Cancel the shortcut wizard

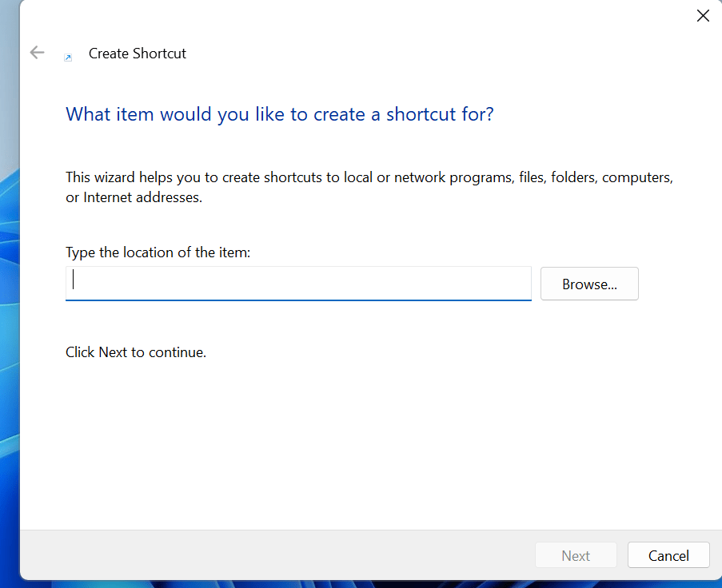[x=668, y=555]
